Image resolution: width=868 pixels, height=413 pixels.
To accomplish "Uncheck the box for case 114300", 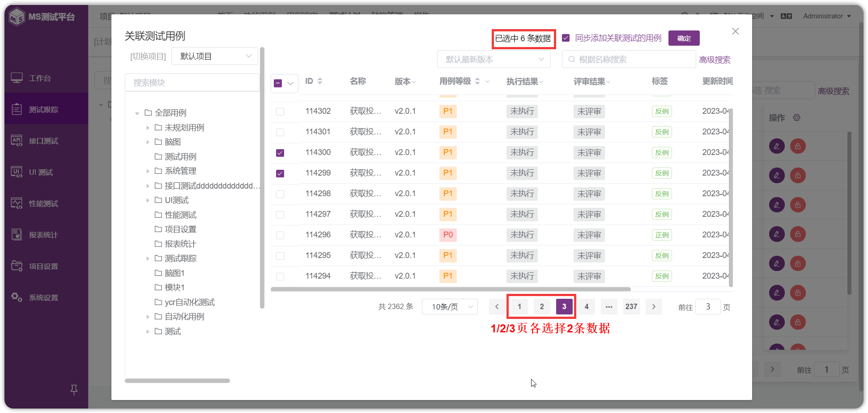I will [280, 153].
